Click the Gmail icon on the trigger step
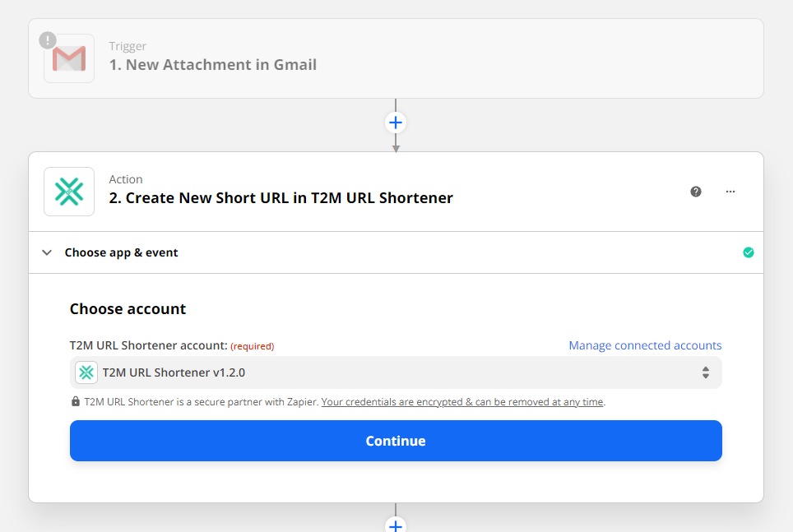The width and height of the screenshot is (793, 532). click(69, 58)
